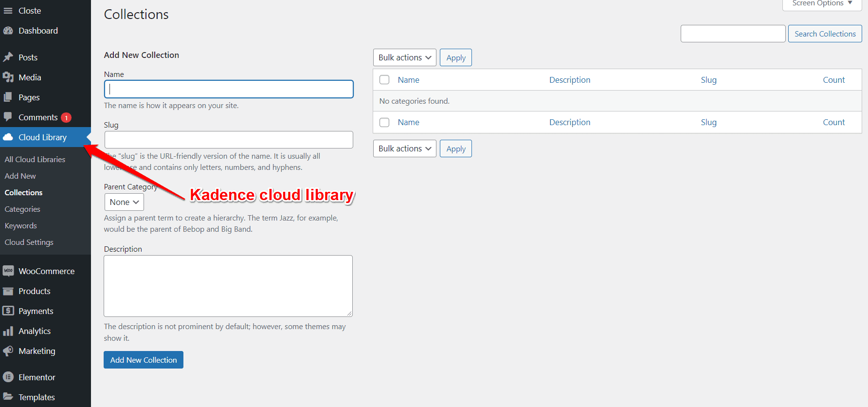Go to Cloud Settings in sidebar
The image size is (868, 407).
(29, 242)
